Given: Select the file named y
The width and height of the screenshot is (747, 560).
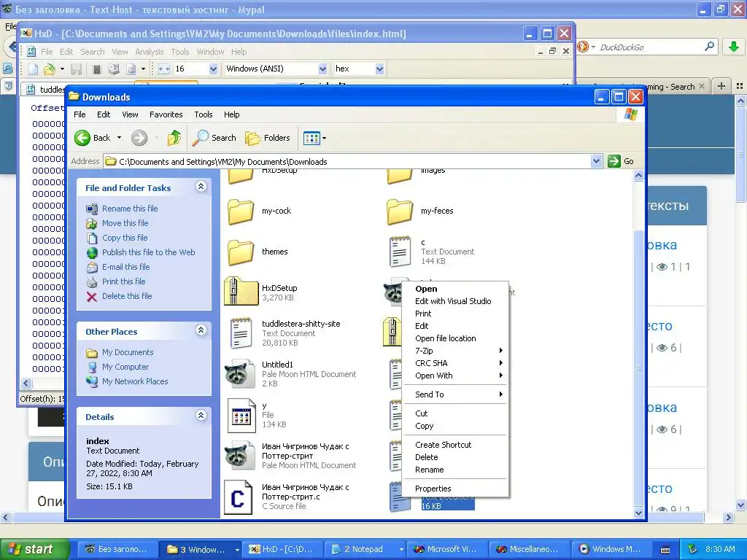Looking at the screenshot, I should pyautogui.click(x=258, y=415).
